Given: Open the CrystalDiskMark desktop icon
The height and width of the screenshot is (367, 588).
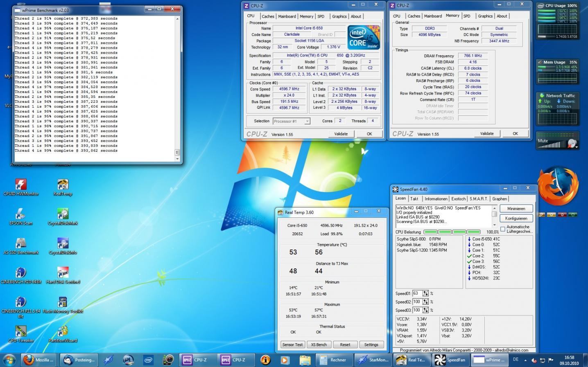Looking at the screenshot, I should point(63,217).
